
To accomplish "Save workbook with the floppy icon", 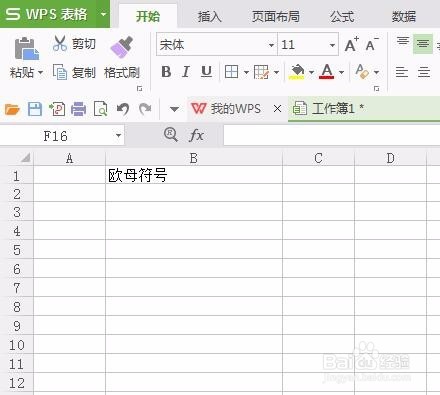I will 35,109.
